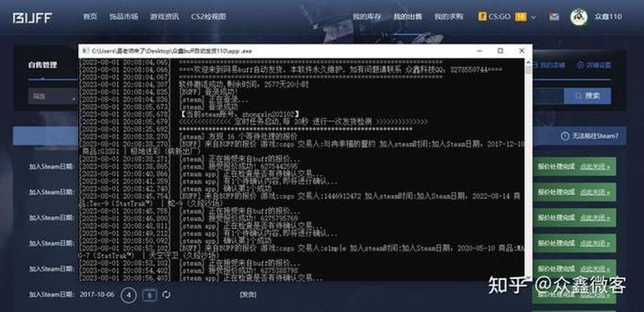This screenshot has height=312, width=644.
Task: Click the user avatar picture
Action: 579,17
